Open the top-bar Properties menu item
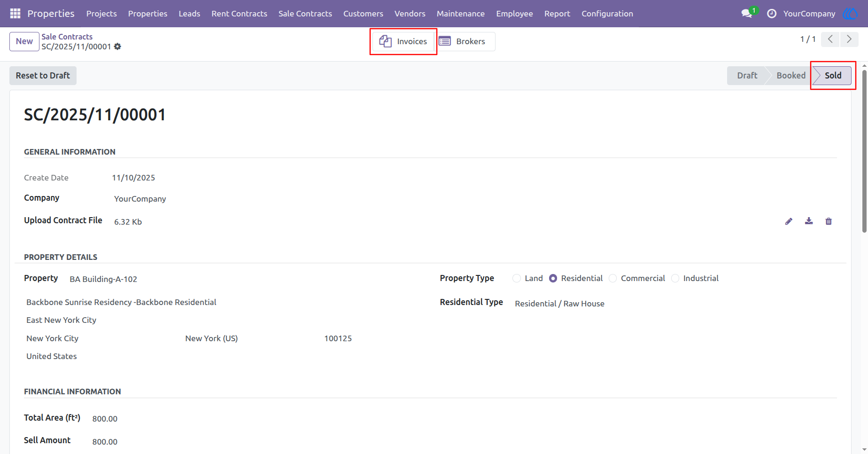The image size is (868, 454). [147, 14]
